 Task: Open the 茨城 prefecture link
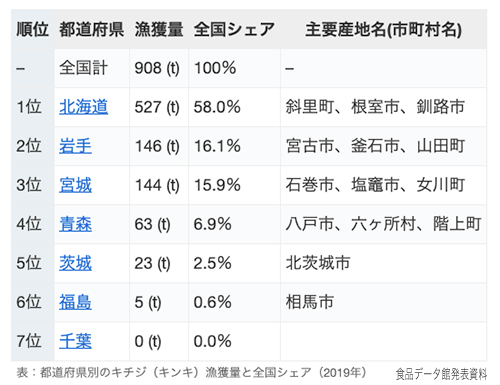[x=75, y=263]
